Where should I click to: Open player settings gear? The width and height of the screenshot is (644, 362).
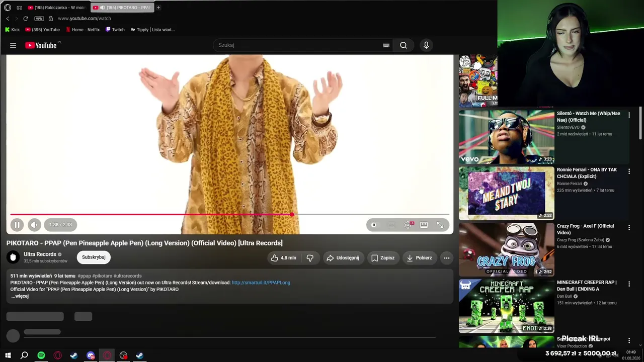tap(408, 225)
